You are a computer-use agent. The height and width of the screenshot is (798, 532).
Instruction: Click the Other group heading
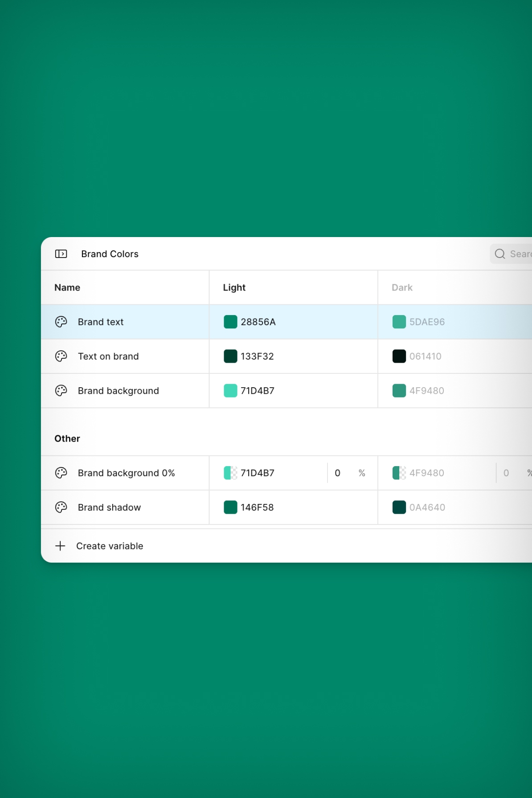tap(67, 438)
